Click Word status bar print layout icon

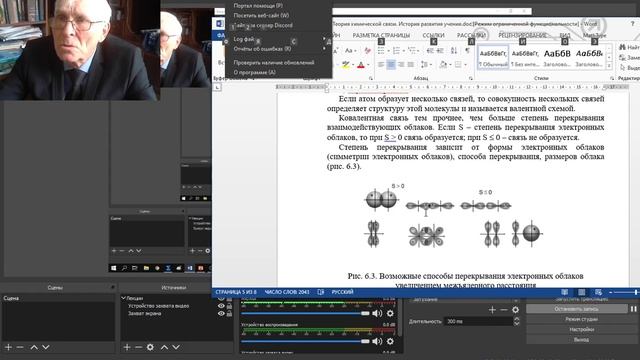coord(582,292)
